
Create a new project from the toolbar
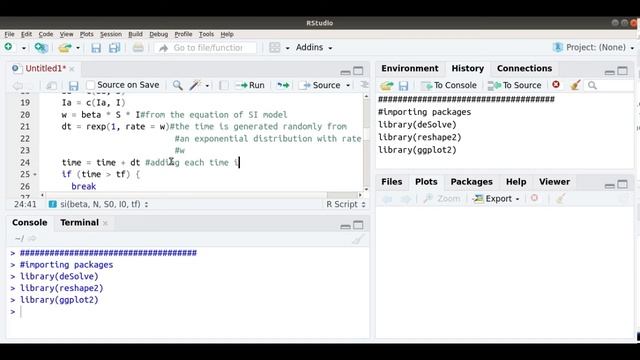[x=41, y=48]
